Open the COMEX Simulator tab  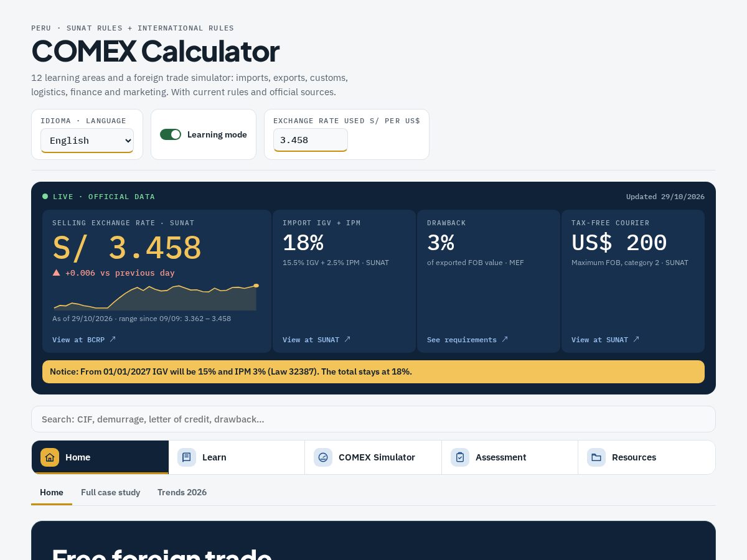point(374,457)
